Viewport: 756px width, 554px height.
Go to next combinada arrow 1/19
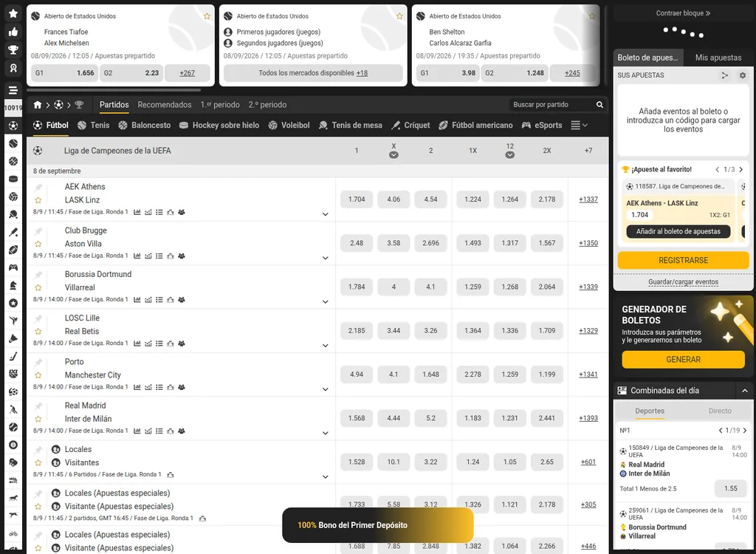pos(745,431)
